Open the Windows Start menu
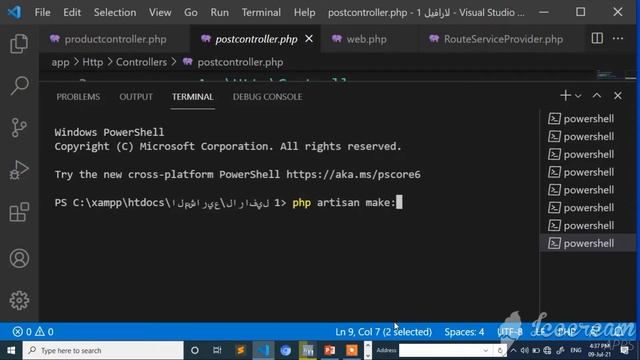Viewport: 640px width, 360px height. [x=11, y=350]
